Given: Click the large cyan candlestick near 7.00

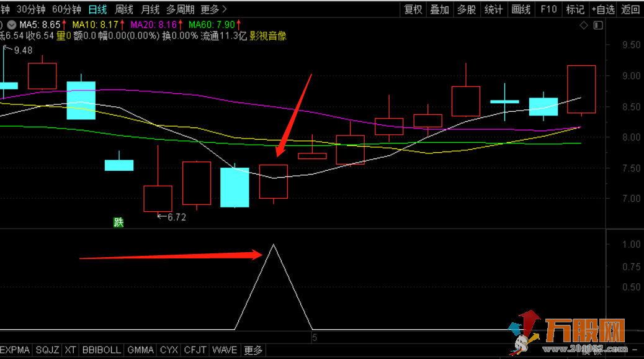Looking at the screenshot, I should click(x=235, y=187).
